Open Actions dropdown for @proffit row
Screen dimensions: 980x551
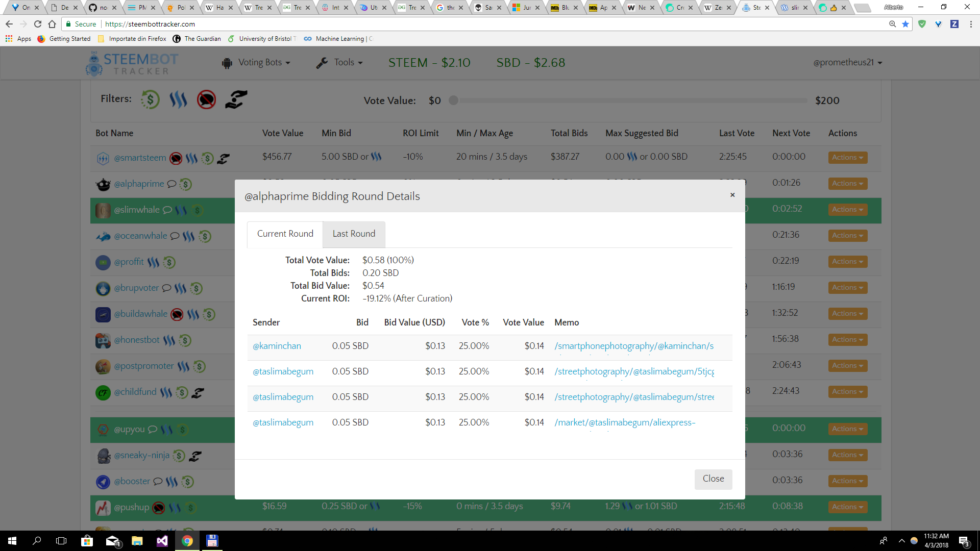[847, 262]
